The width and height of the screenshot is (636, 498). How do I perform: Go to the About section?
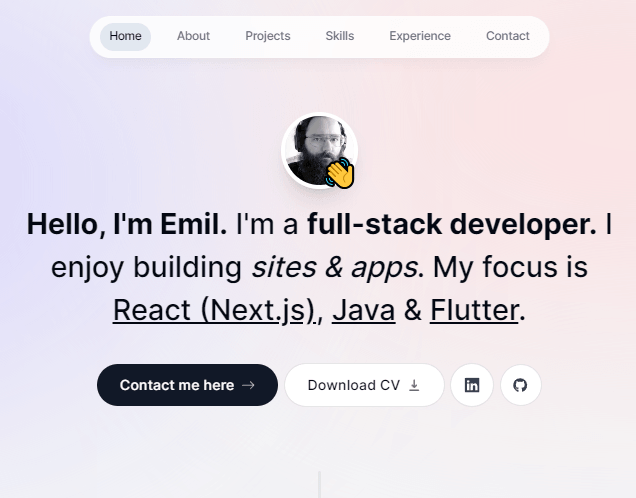click(x=193, y=36)
